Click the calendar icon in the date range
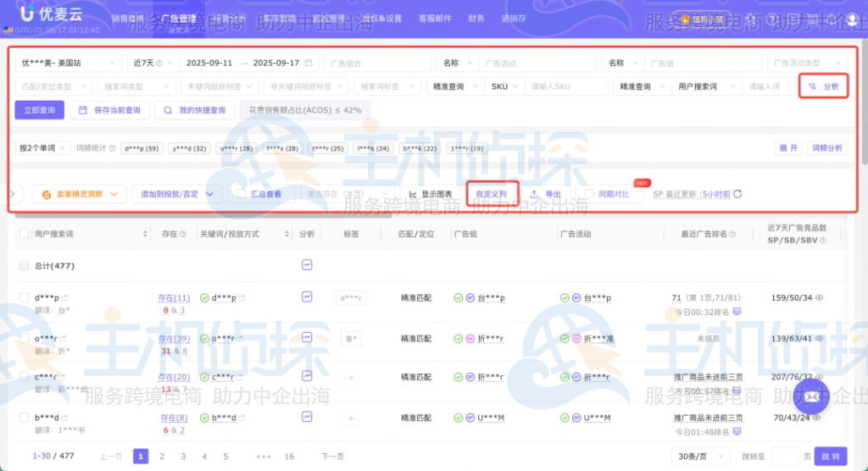 [309, 63]
